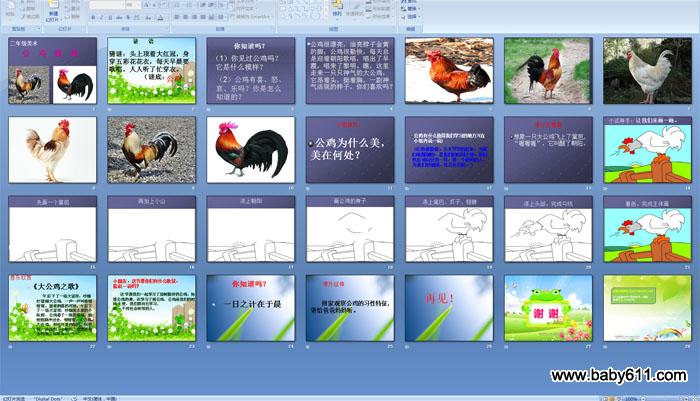This screenshot has height=401, width=700.
Task: Click the Bold formatting icon
Action: [93, 17]
